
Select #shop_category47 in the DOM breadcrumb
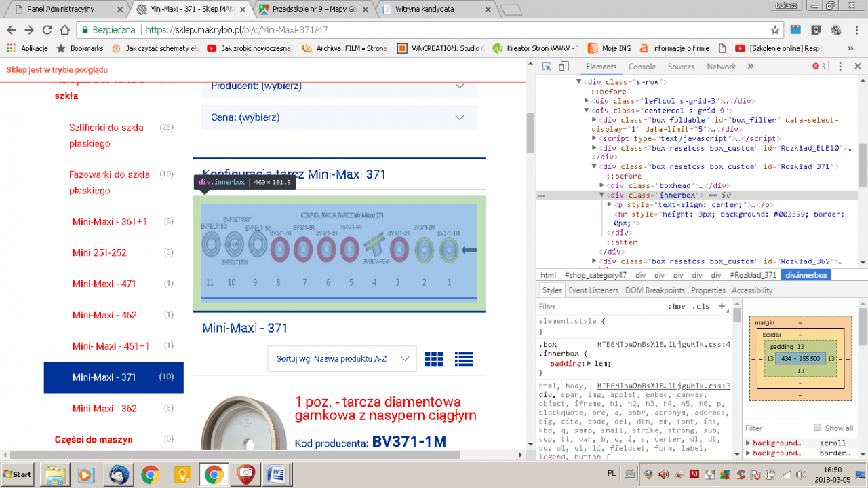click(595, 275)
